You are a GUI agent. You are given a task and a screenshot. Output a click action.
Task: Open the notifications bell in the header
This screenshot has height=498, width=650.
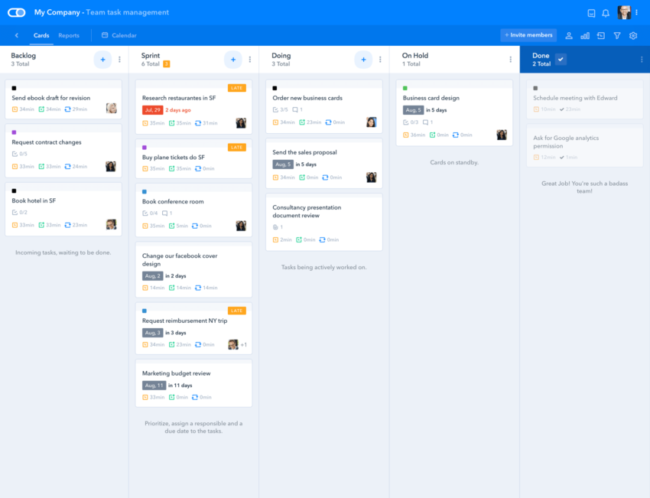[604, 13]
